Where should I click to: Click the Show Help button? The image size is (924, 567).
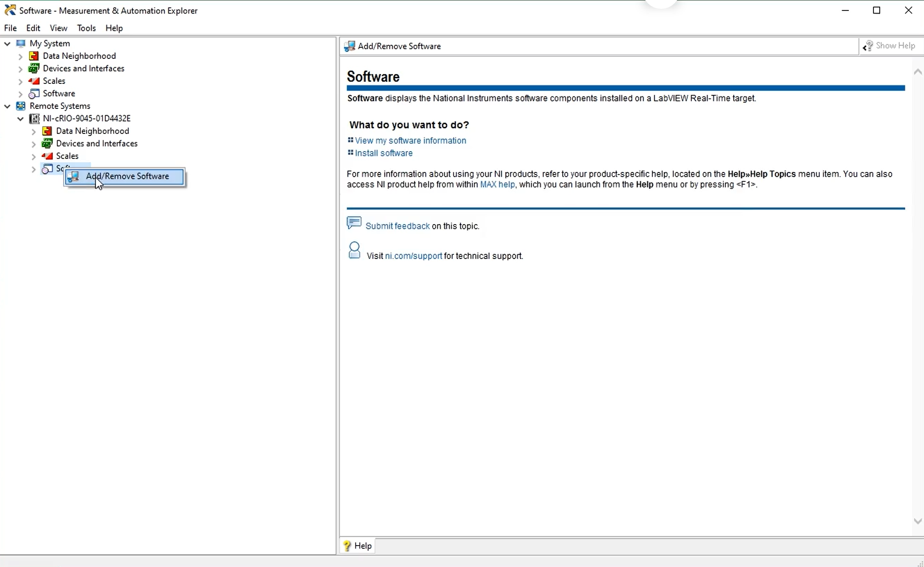889,46
